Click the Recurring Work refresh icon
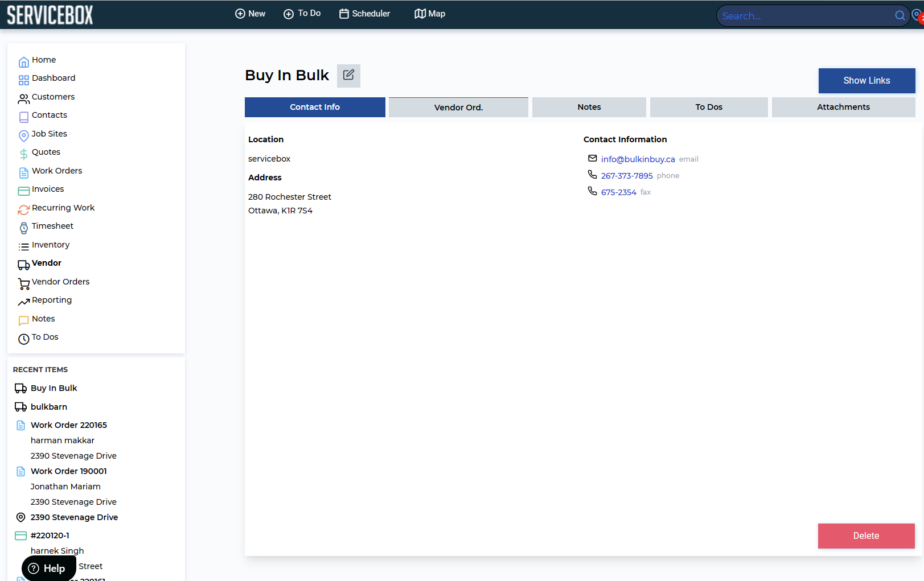The height and width of the screenshot is (581, 924). (x=24, y=210)
